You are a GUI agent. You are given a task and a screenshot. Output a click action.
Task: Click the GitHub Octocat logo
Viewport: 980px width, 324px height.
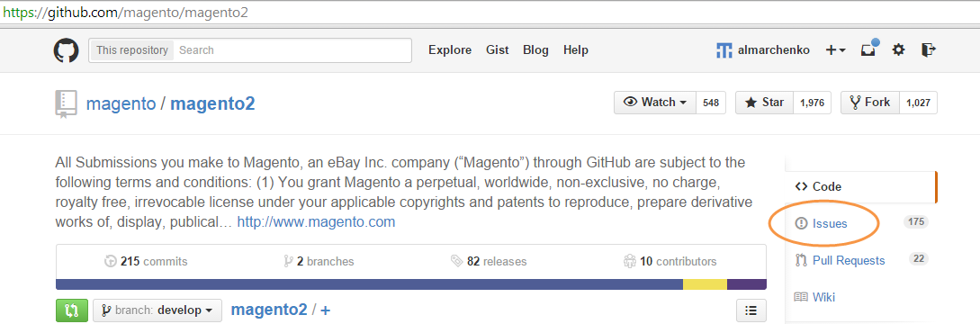(67, 50)
